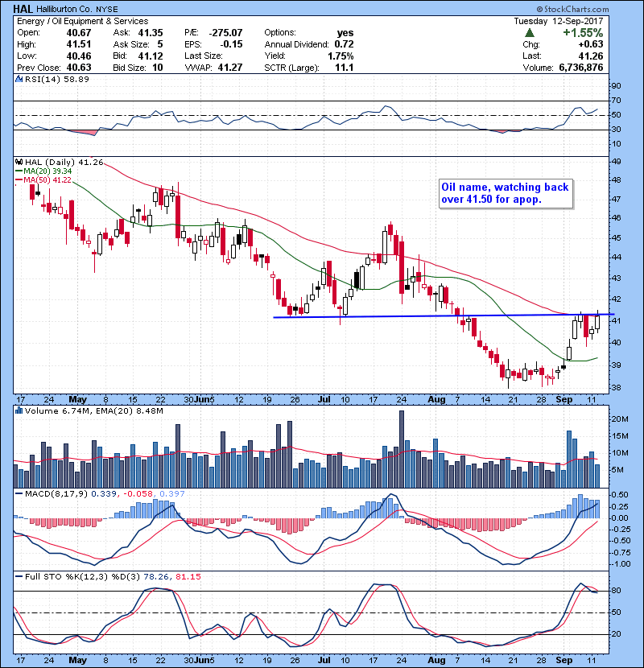
Task: Click the MACD histogram value 0.397
Action: [172, 494]
